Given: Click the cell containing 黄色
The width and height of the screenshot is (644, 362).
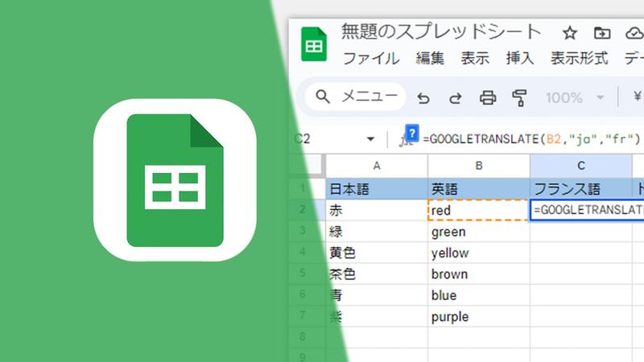Looking at the screenshot, I should coord(377,253).
